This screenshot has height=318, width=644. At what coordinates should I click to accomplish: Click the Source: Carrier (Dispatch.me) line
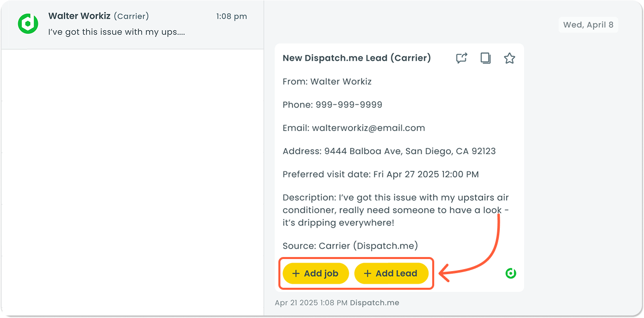pyautogui.click(x=350, y=246)
